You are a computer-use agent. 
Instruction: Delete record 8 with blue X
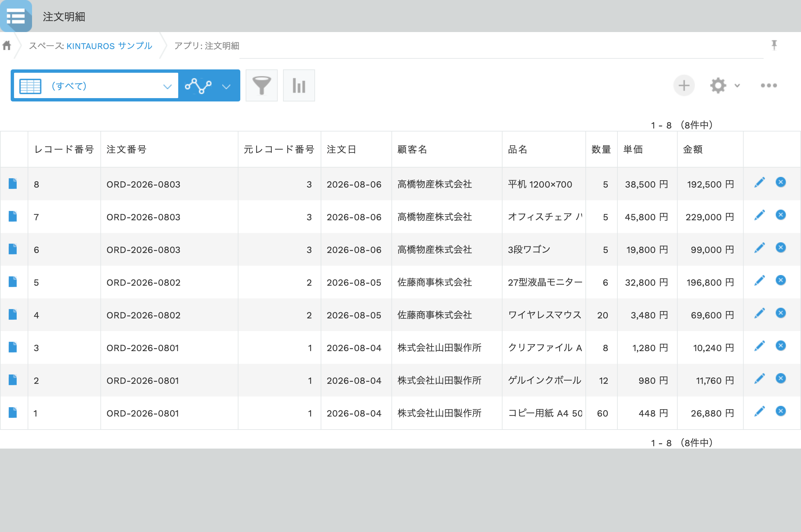[781, 182]
